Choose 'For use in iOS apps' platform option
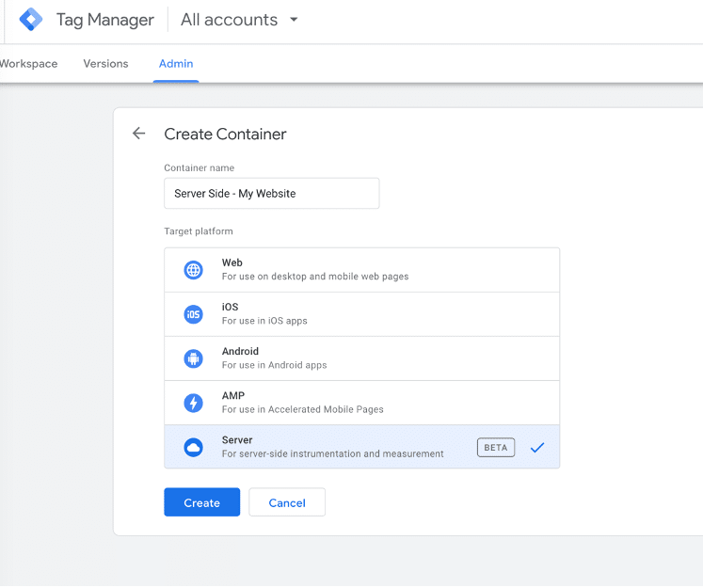Screen dimensions: 703x588 point(264,321)
